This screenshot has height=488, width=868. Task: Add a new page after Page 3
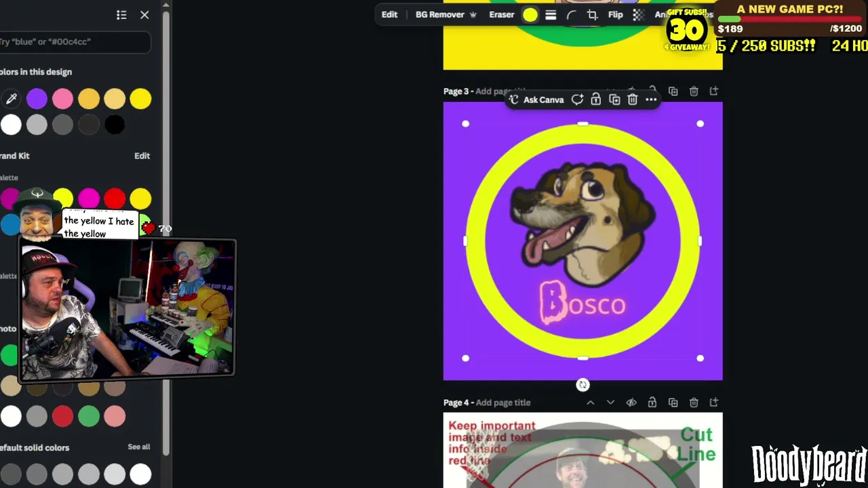click(714, 91)
